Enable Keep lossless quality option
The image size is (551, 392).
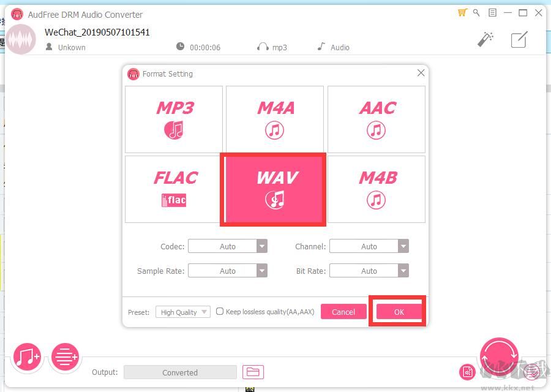click(219, 311)
